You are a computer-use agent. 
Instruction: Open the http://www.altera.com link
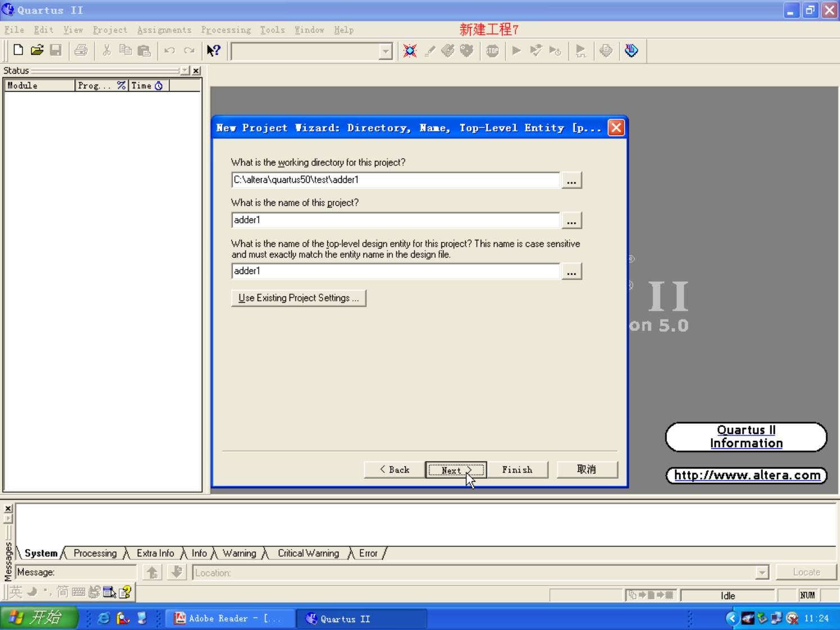747,475
